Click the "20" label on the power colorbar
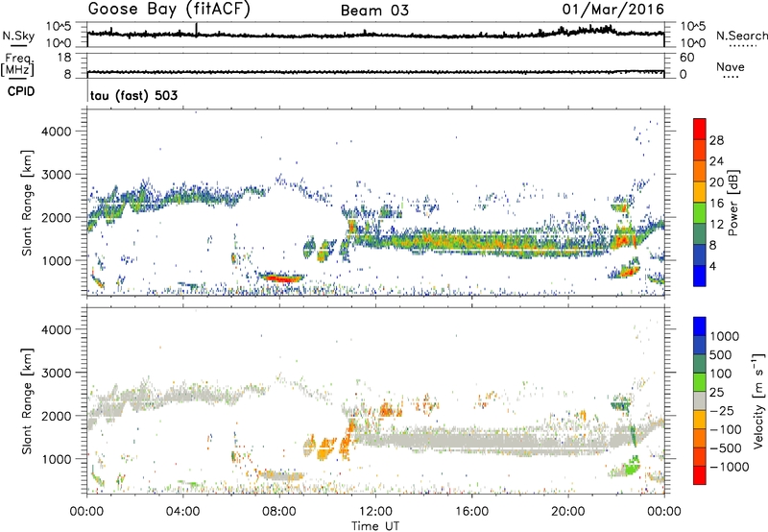Screen dimensions: 768x532 coord(716,182)
